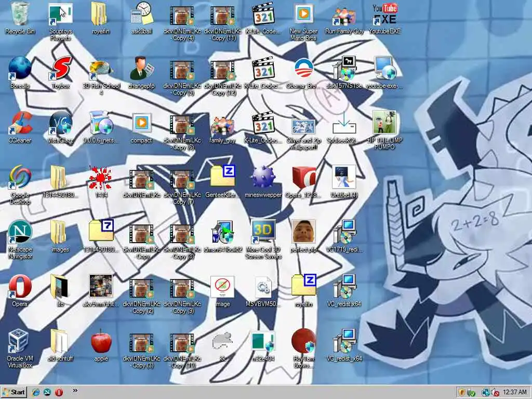The width and height of the screenshot is (532, 399).
Task: Launch Opera from Quick Launch bar
Action: pyautogui.click(x=59, y=392)
